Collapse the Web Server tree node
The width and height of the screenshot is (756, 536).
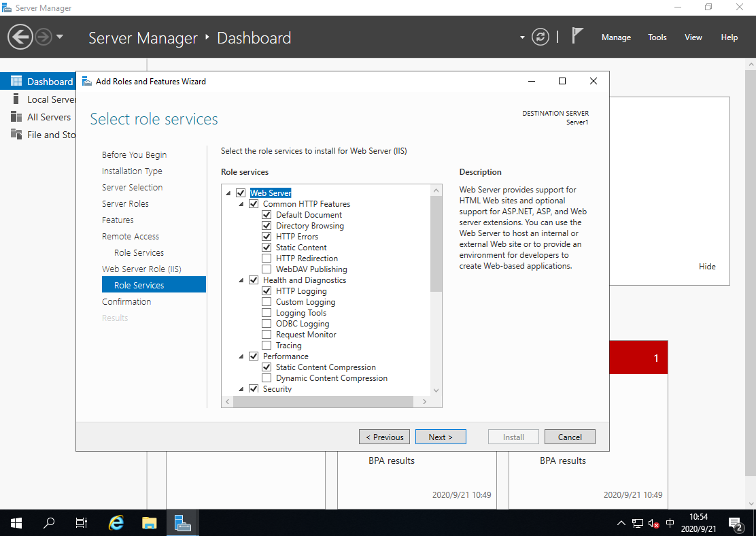point(228,193)
